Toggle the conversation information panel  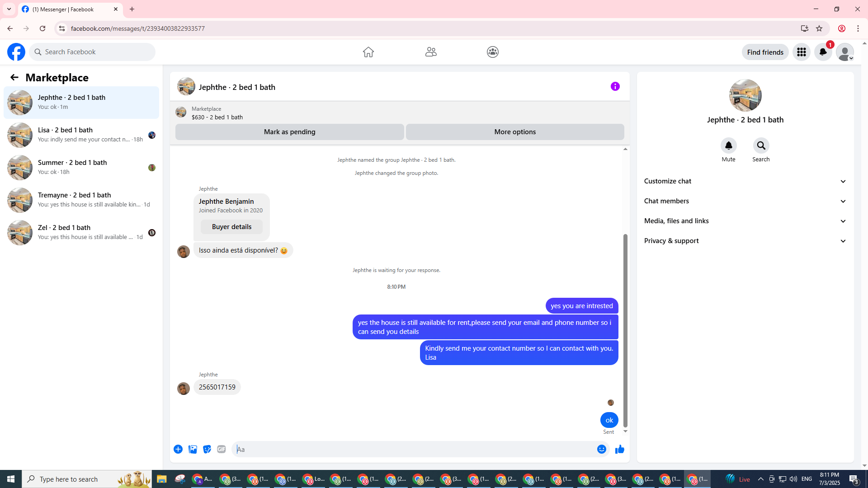[x=615, y=86]
